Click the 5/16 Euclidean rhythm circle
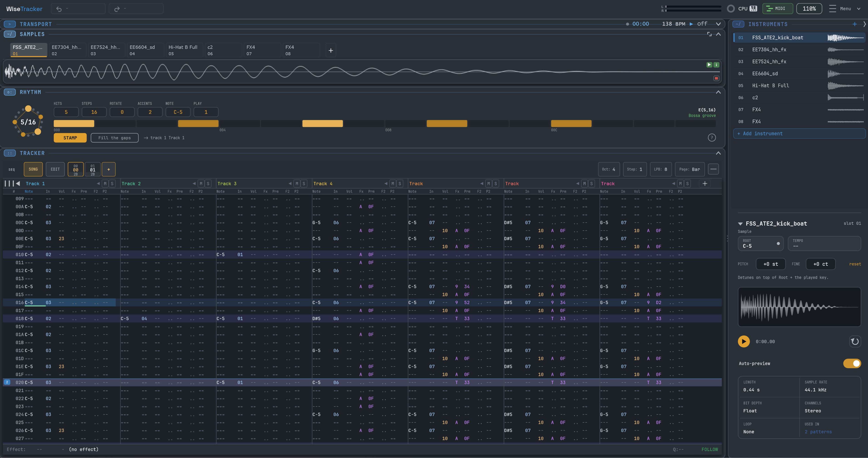 (x=28, y=122)
